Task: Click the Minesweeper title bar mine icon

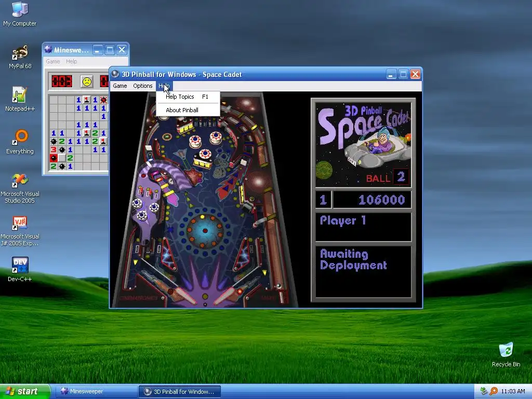Action: click(48, 50)
